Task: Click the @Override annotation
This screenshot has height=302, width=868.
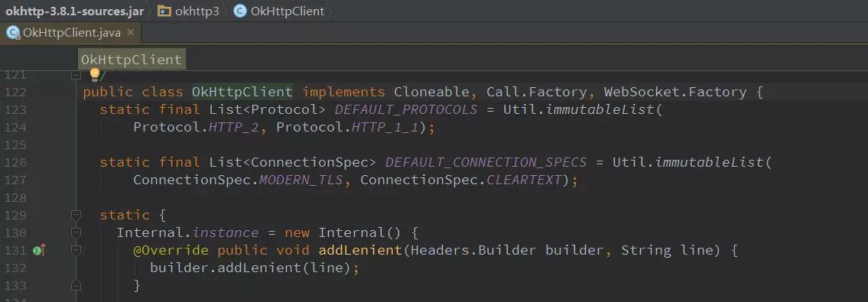Action: coord(171,250)
